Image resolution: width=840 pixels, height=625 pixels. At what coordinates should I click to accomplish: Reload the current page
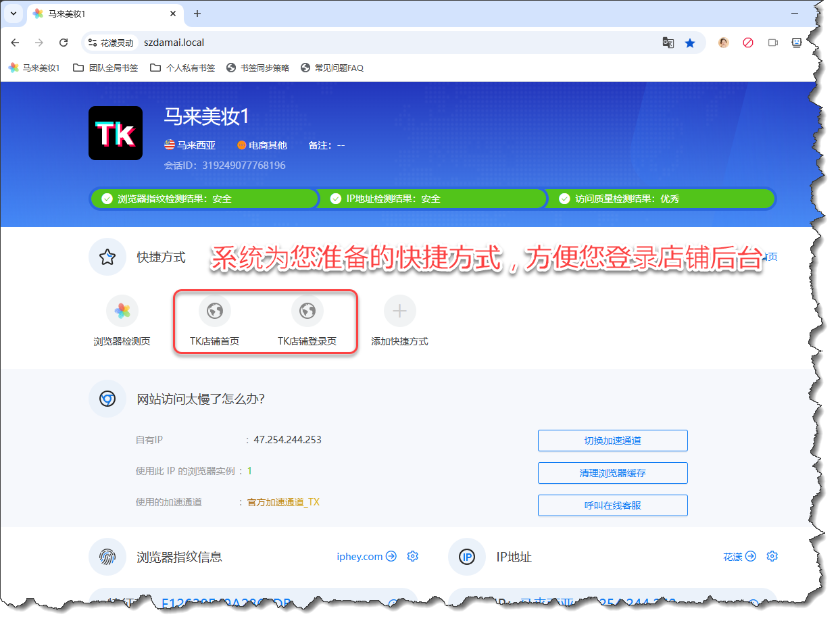click(64, 43)
